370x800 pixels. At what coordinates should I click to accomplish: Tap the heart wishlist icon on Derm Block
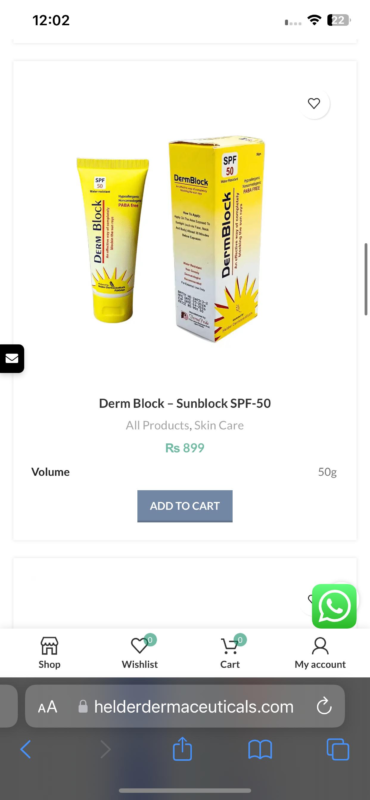pos(314,104)
